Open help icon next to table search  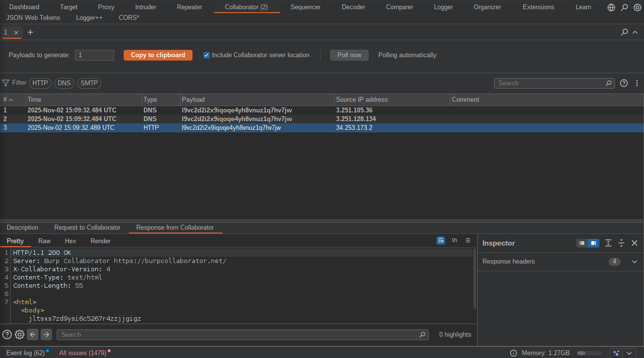click(x=624, y=83)
